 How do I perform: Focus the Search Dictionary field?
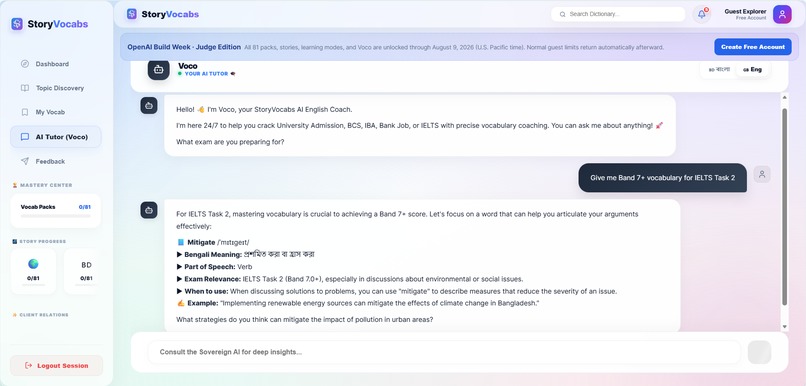coord(618,14)
